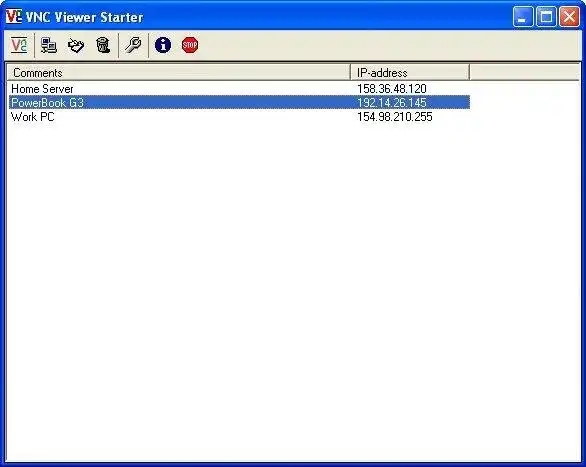Launch the VNC viewer toolbar icon
Image resolution: width=586 pixels, height=467 pixels.
pyautogui.click(x=19, y=45)
